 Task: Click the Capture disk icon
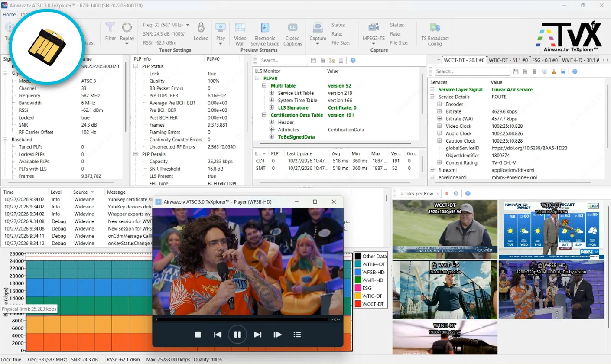318,28
